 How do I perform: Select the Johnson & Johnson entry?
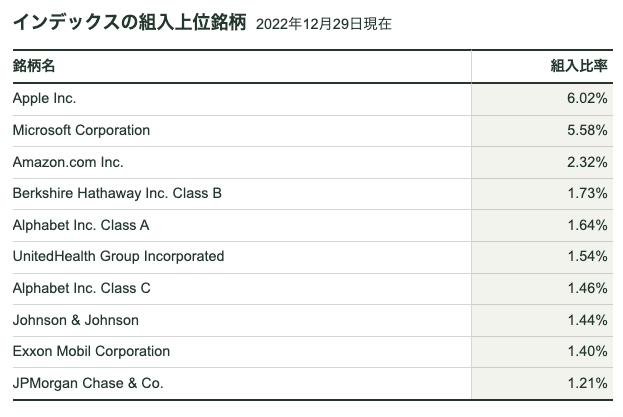point(75,320)
